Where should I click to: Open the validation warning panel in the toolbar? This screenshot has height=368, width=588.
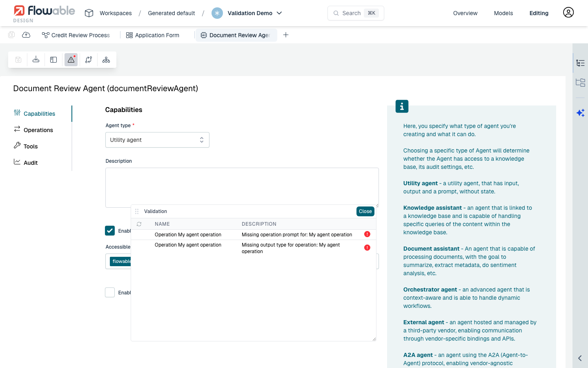point(71,59)
